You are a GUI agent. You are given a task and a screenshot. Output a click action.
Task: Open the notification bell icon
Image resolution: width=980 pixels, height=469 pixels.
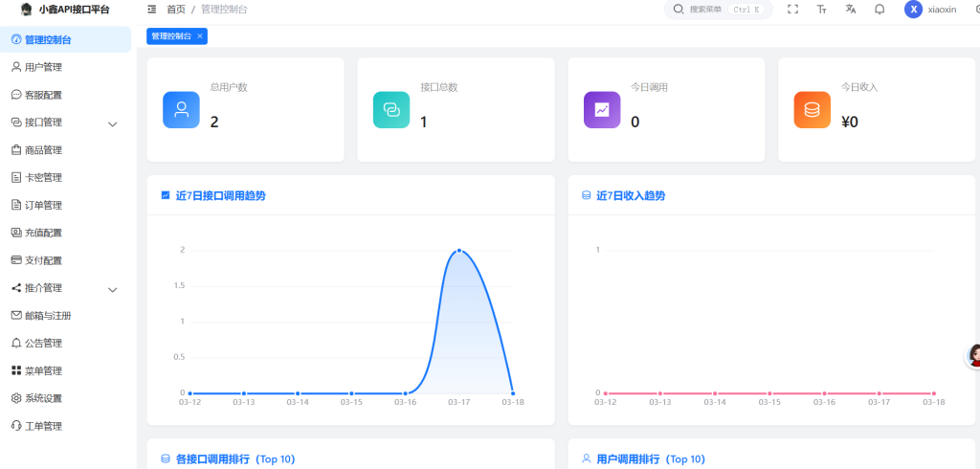pos(879,9)
